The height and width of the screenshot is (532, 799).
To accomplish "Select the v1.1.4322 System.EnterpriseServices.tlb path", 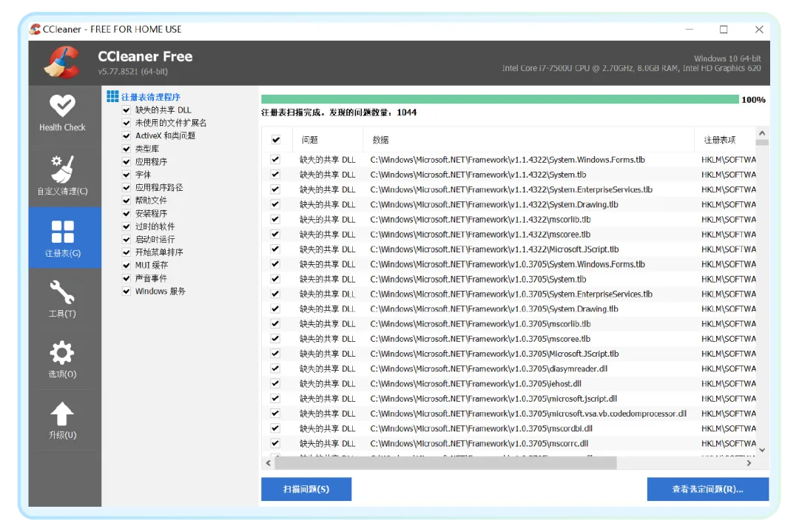I will tap(511, 189).
